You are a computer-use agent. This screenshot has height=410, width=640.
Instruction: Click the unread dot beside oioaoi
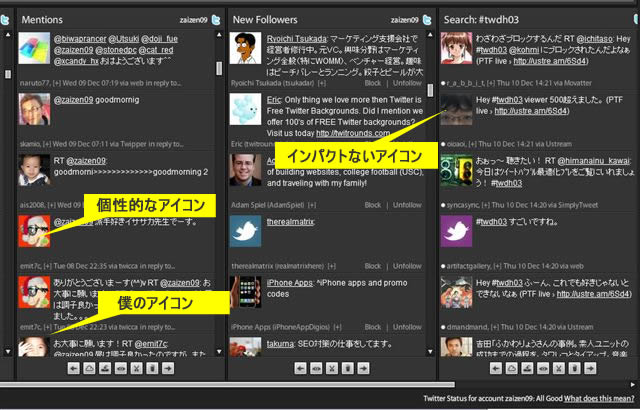[443, 144]
